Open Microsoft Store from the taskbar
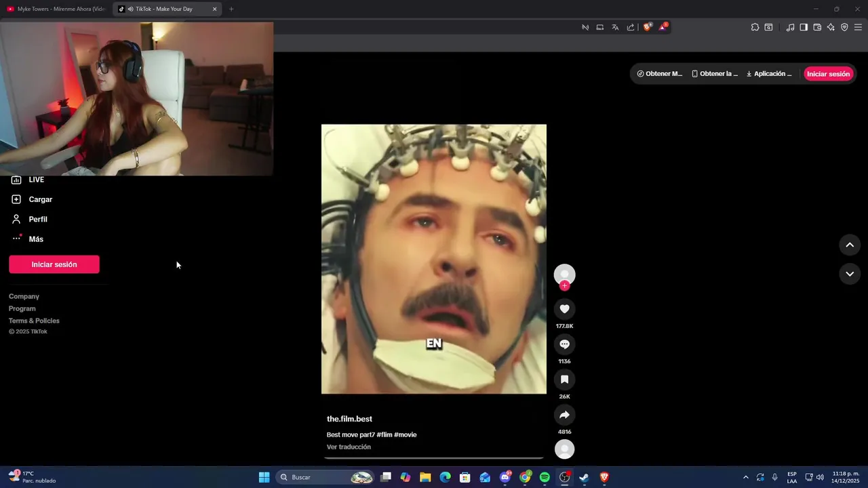Image resolution: width=868 pixels, height=488 pixels. point(465,477)
